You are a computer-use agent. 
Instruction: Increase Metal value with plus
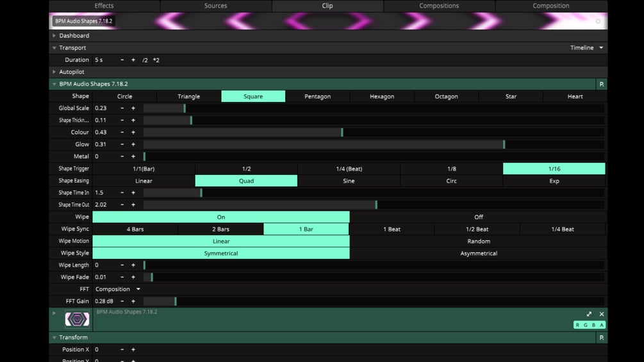point(133,156)
